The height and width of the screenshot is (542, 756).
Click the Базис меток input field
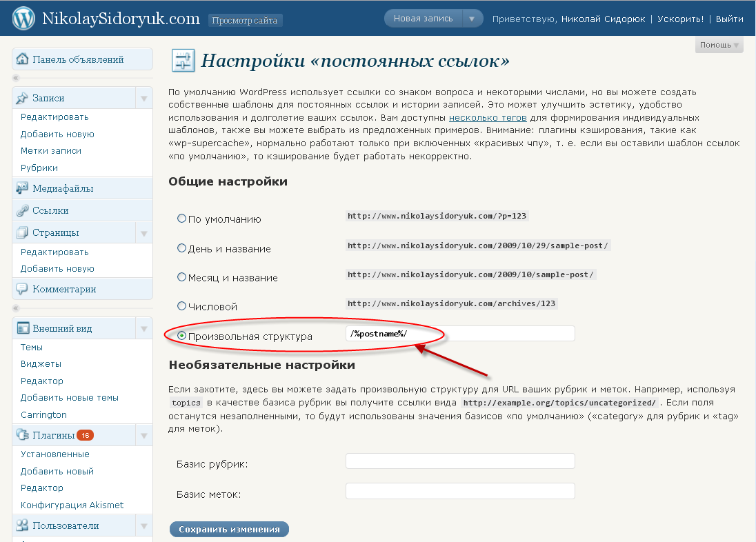460,491
